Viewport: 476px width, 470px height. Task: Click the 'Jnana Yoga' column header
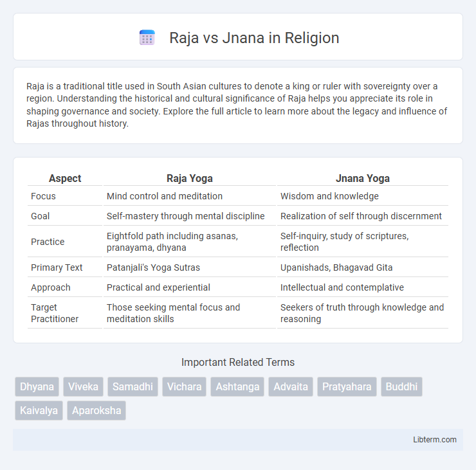pyautogui.click(x=363, y=178)
